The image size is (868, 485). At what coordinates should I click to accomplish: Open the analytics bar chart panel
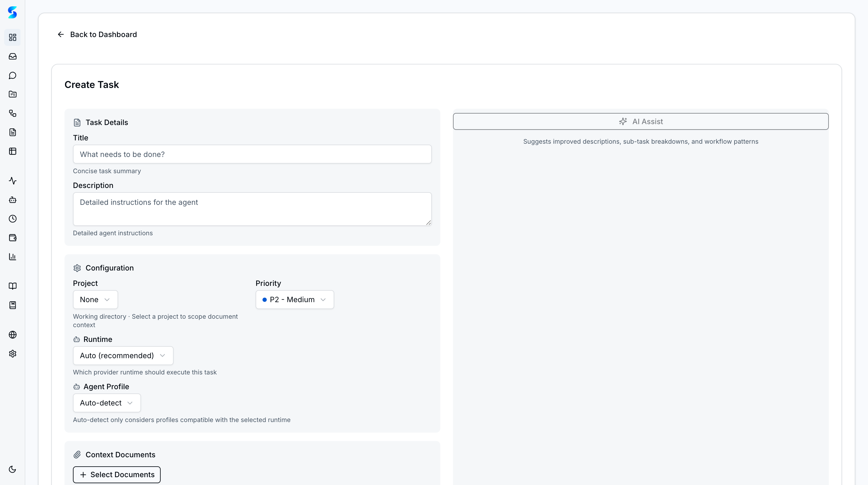click(12, 257)
